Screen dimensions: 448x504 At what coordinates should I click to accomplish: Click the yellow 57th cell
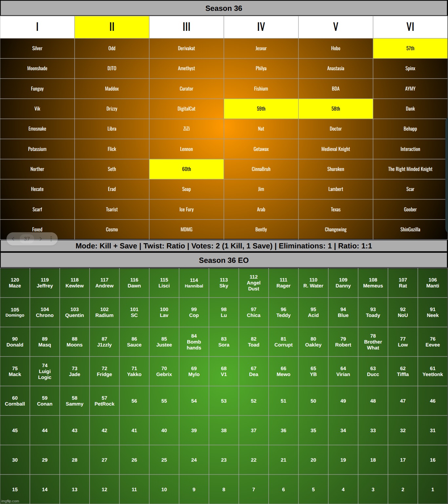[410, 48]
